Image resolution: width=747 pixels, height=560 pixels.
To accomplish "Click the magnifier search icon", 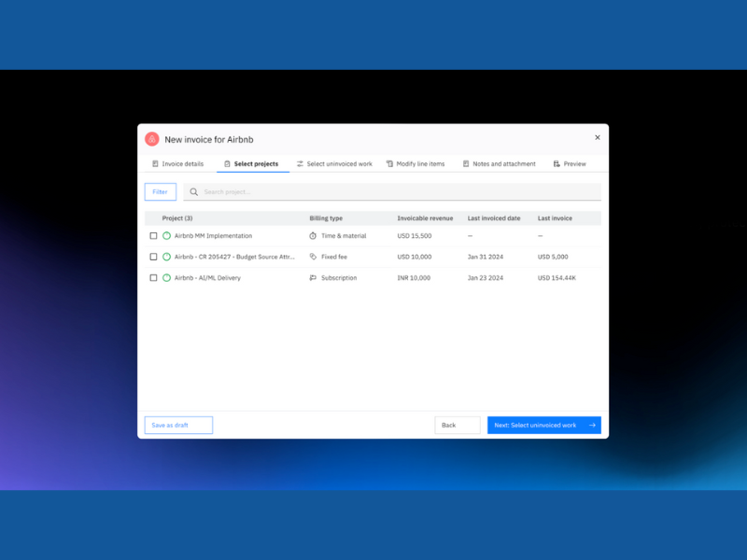I will [194, 192].
